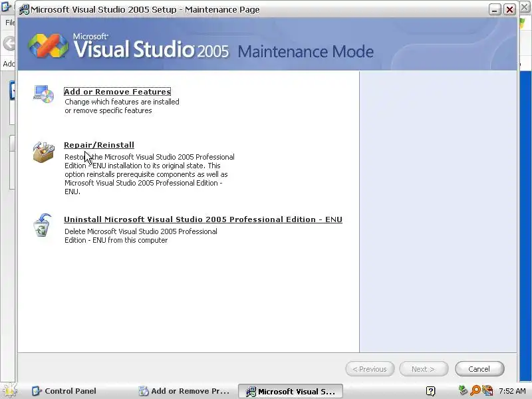Screen dimensions: 532x399
Task: Select Uninstall Microsoft Visual Studio 2005 Professional Edition link
Action: pos(203,219)
